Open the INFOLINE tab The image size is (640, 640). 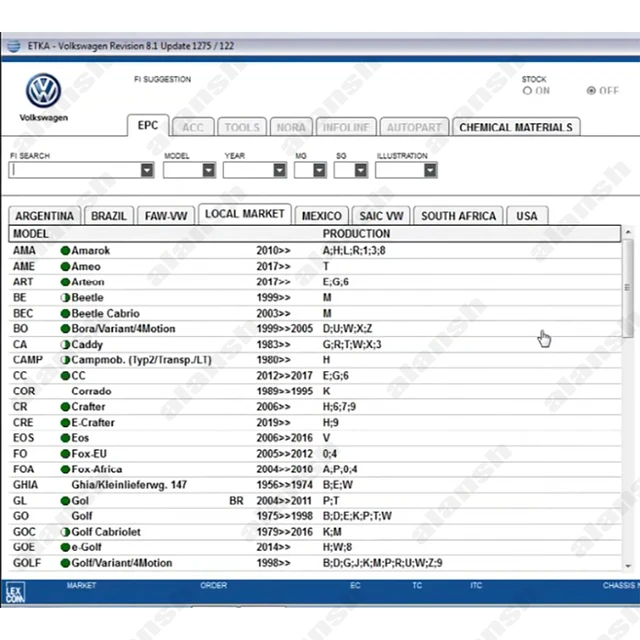[346, 127]
